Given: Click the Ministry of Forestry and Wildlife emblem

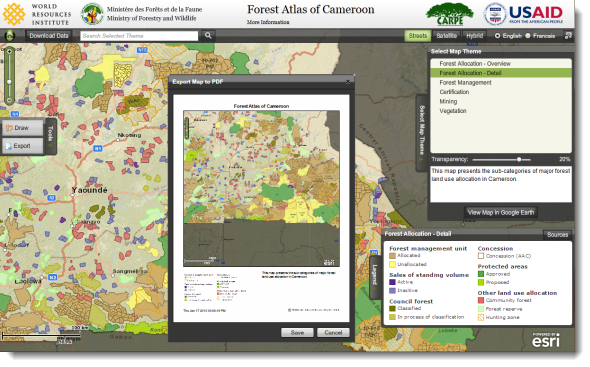Looking at the screenshot, I should [x=92, y=14].
